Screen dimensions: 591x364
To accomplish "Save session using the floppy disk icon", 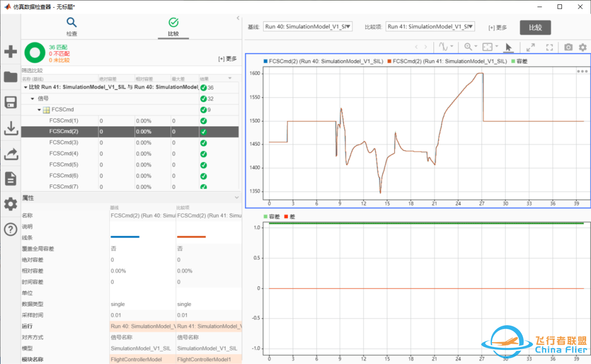I will (10, 102).
